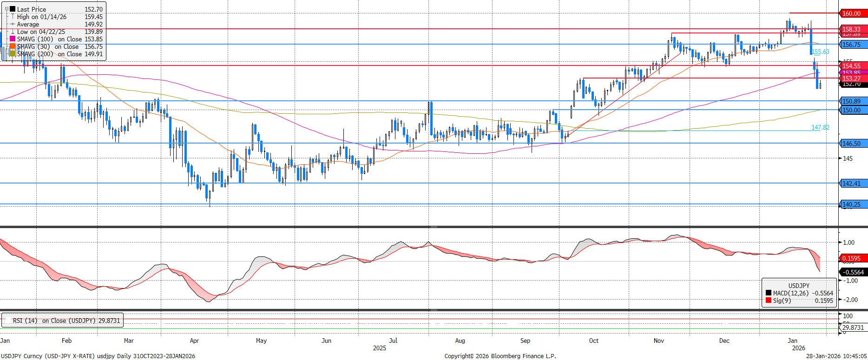Click the red 158.33 price level tag

tap(853, 29)
